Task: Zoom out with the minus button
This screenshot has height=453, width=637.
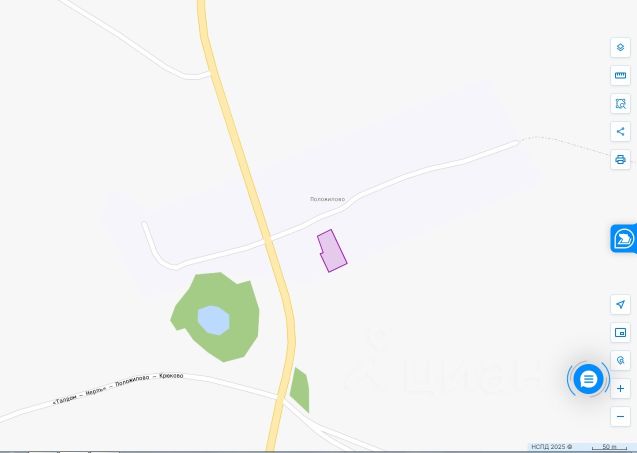Action: click(620, 416)
